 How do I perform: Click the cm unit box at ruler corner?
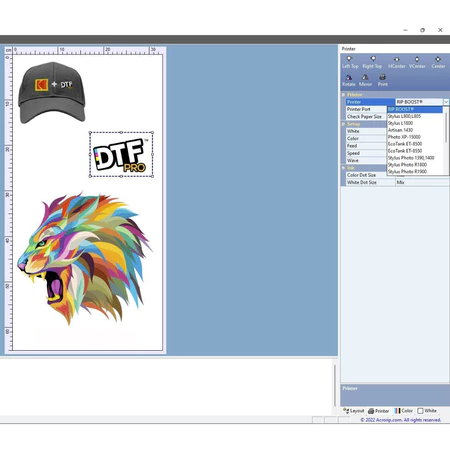point(8,50)
